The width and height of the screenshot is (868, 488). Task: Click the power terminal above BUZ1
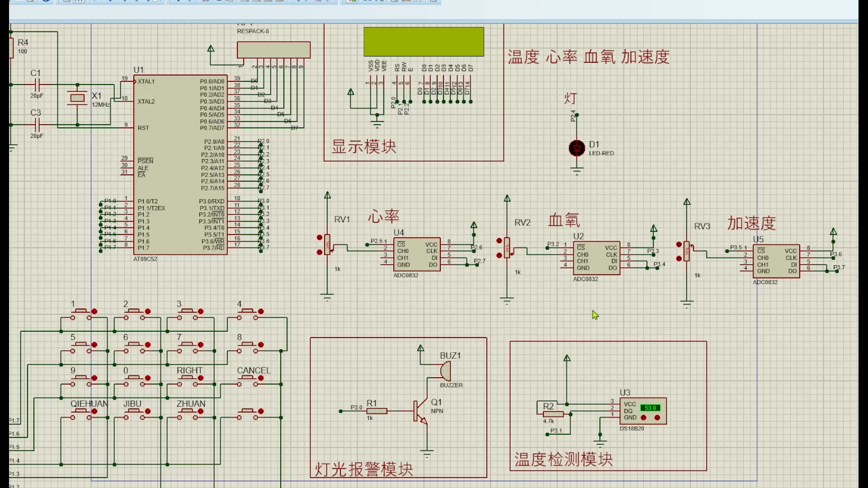pyautogui.click(x=420, y=348)
